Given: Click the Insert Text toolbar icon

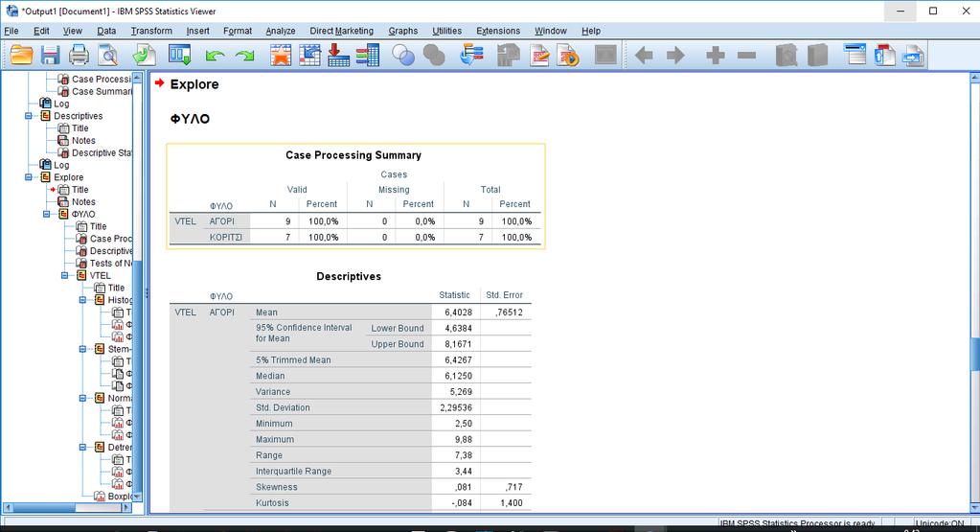Looking at the screenshot, I should [913, 55].
